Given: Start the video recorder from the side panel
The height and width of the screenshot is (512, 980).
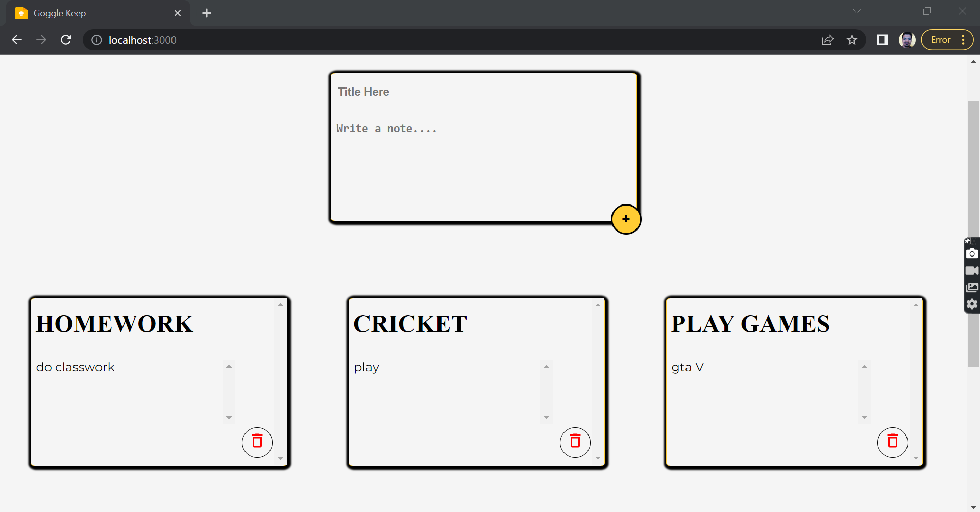Looking at the screenshot, I should 972,270.
